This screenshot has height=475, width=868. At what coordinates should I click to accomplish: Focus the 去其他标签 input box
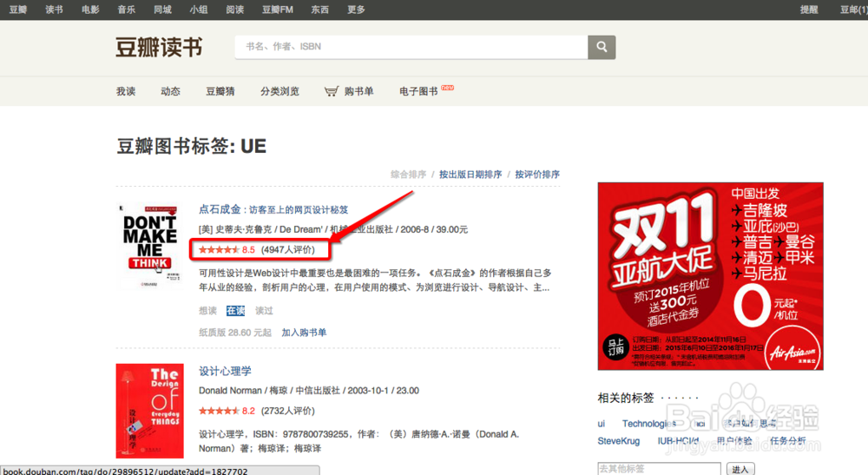point(659,468)
